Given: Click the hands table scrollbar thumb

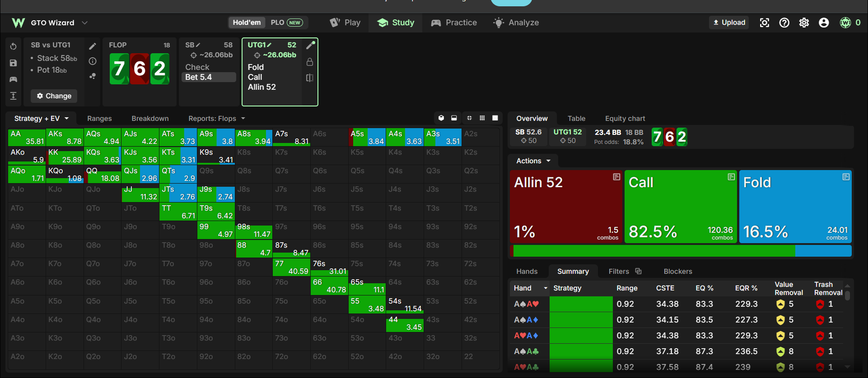Looking at the screenshot, I should pyautogui.click(x=848, y=295).
